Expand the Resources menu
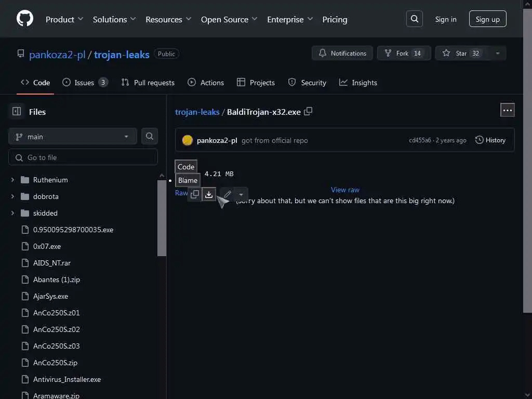Image resolution: width=532 pixels, height=399 pixels. coord(168,19)
